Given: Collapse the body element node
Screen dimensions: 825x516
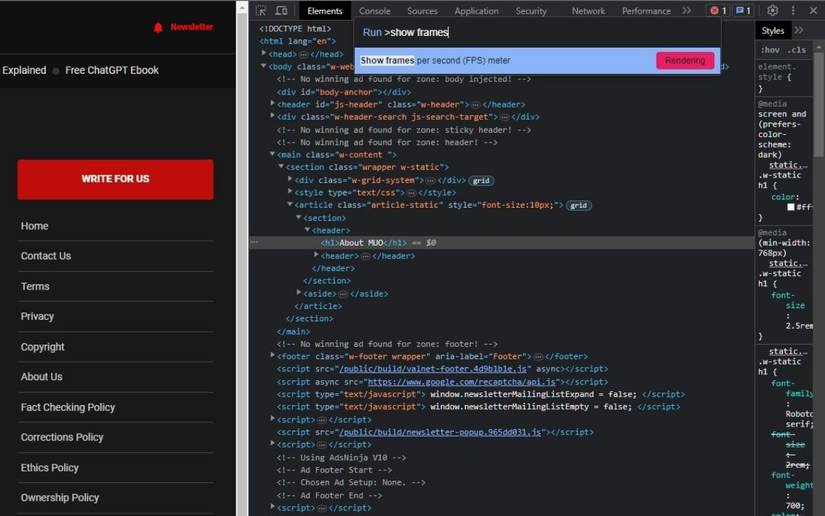Looking at the screenshot, I should pos(264,66).
